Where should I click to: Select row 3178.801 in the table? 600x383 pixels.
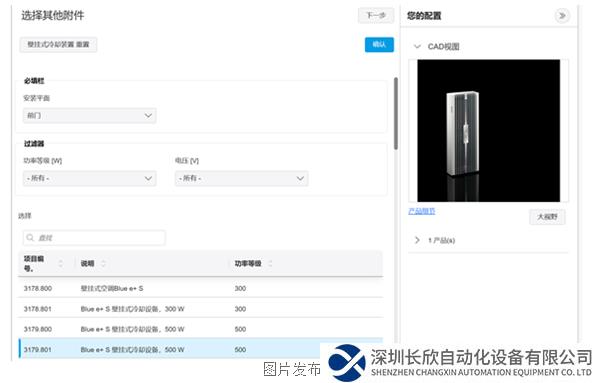[201, 308]
